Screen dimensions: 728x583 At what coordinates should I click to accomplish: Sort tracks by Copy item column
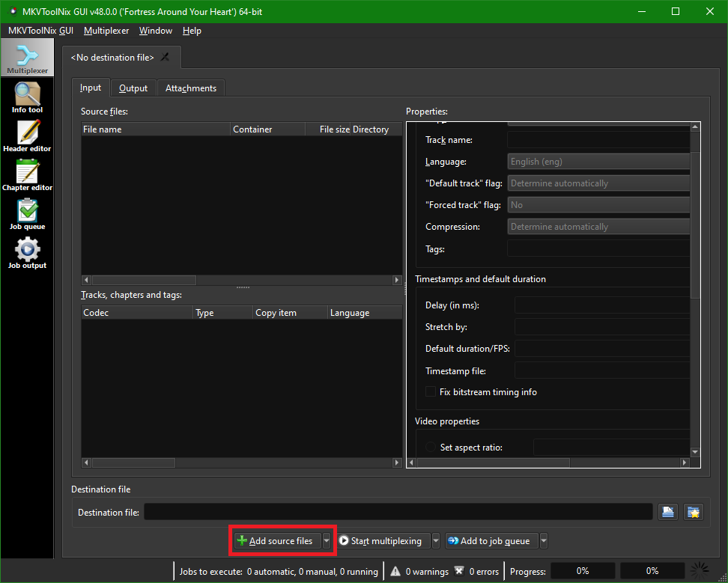click(290, 313)
